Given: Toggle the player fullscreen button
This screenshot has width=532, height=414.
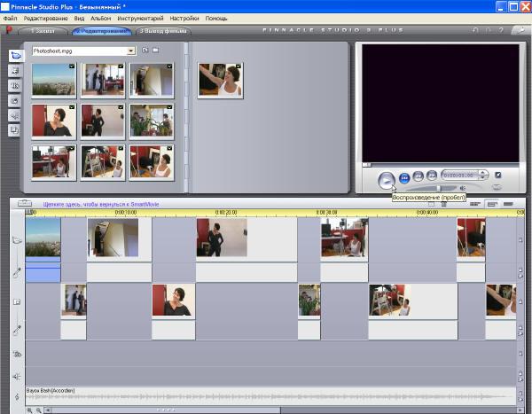Looking at the screenshot, I should 497,176.
